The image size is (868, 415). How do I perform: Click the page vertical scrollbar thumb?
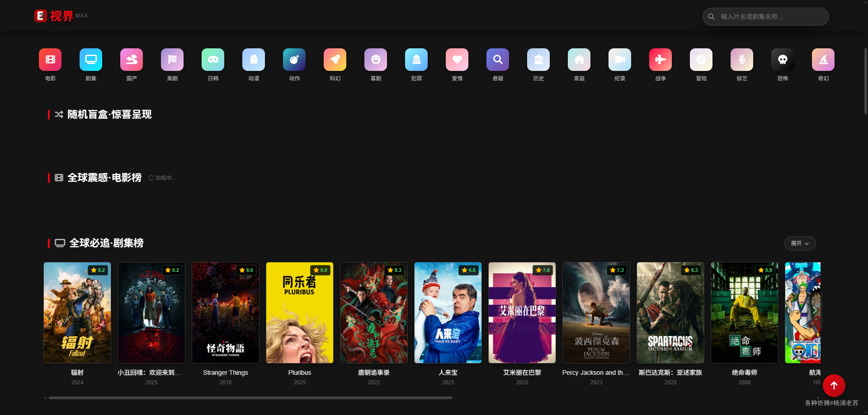coord(865,80)
